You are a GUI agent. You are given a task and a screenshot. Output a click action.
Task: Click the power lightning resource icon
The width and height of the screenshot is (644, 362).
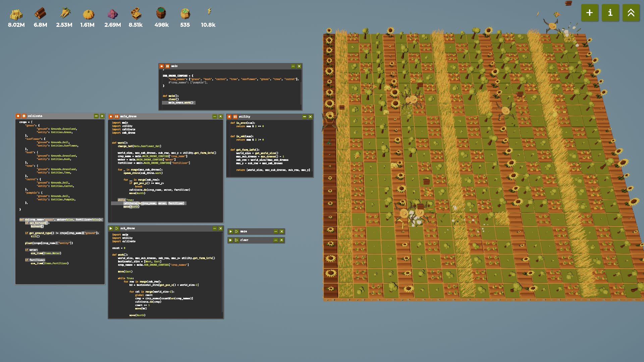[x=209, y=12]
